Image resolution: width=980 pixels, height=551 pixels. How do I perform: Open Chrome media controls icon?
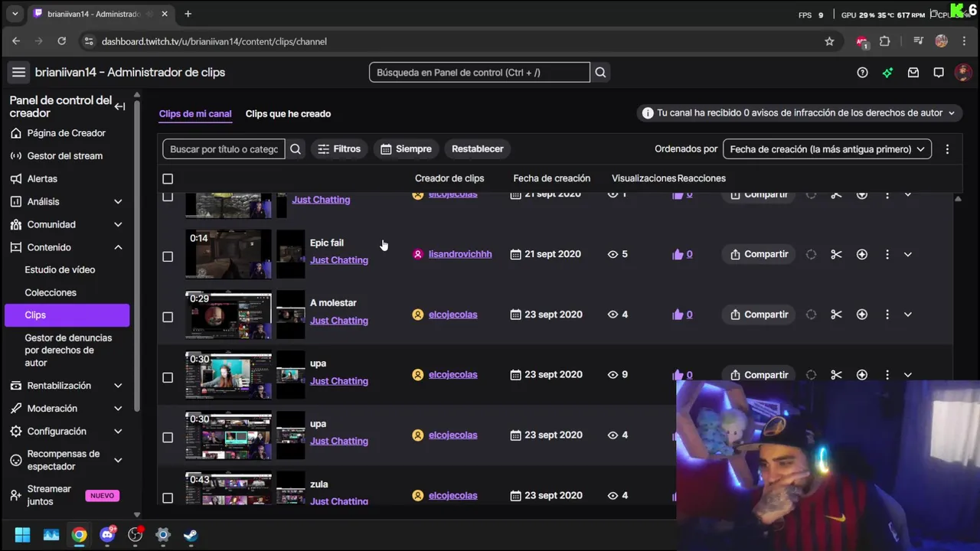point(918,41)
